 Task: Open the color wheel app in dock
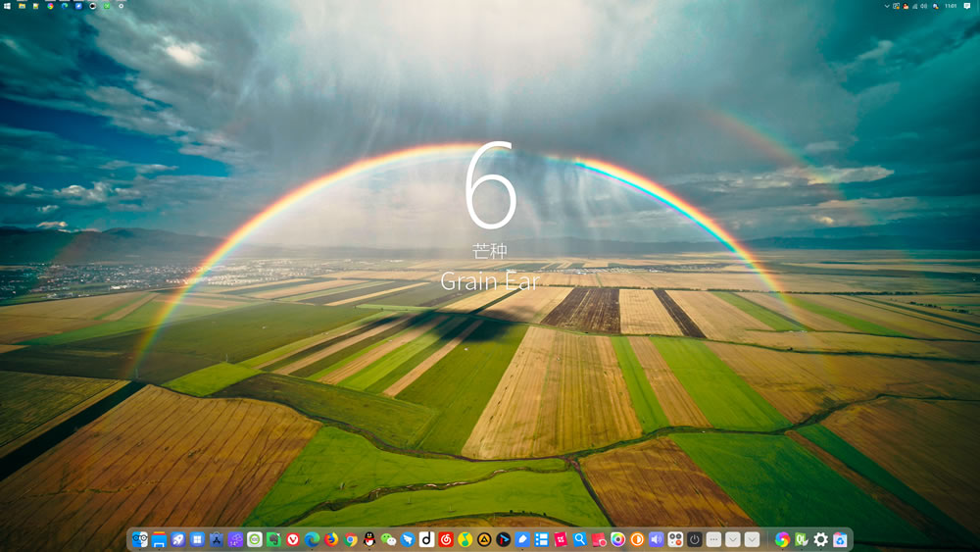pos(618,539)
